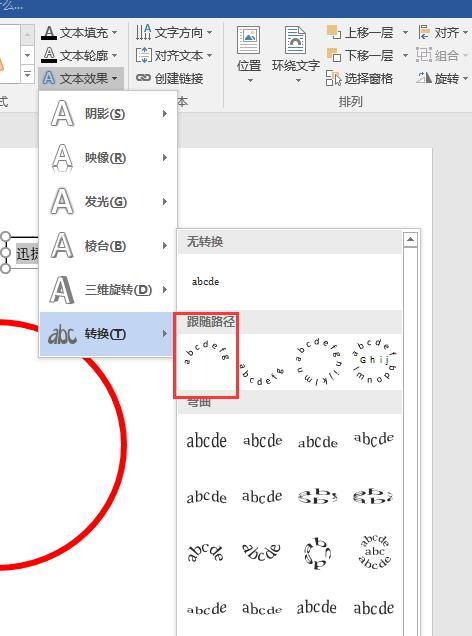This screenshot has width=472, height=636.
Task: Open 棱台(B) bevel submenu
Action: (108, 245)
